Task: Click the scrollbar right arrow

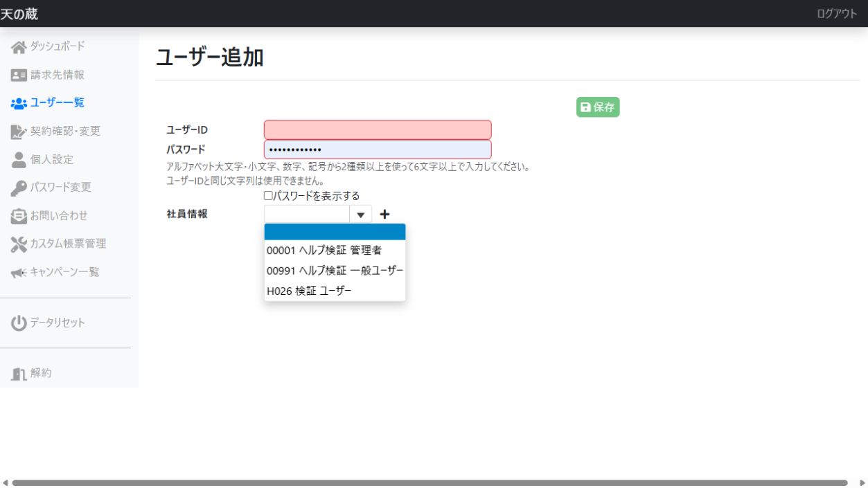Action: (862, 482)
